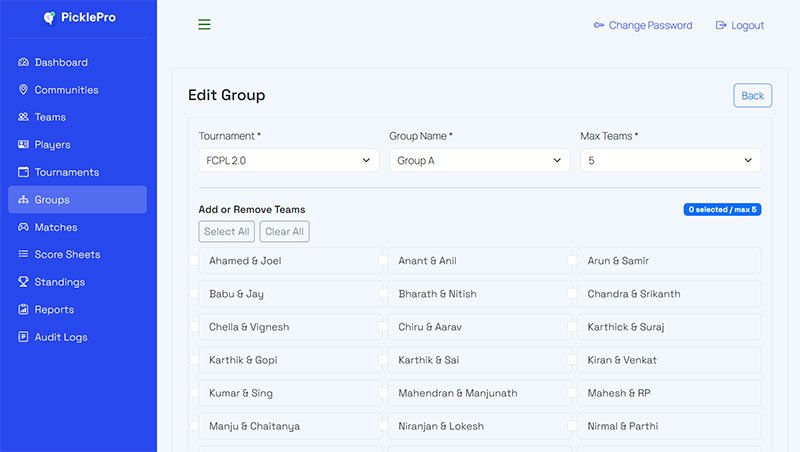Go to the Teams page
800x452 pixels.
click(78, 117)
